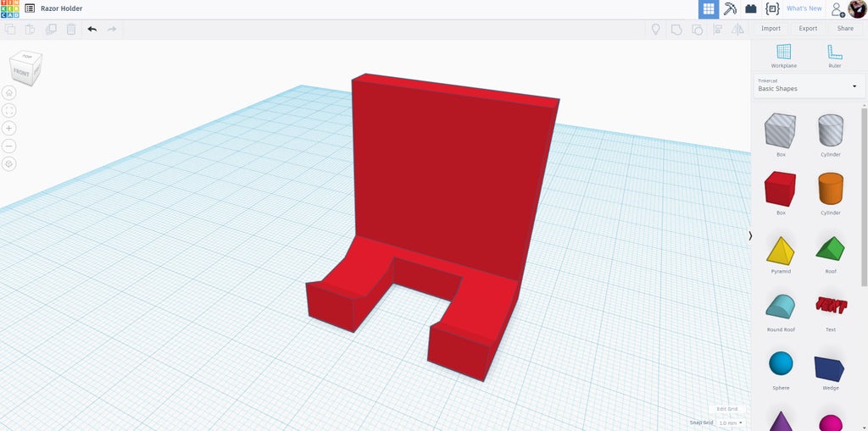The height and width of the screenshot is (431, 868).
Task: Switch to orthographic view toggle
Action: coord(8,164)
